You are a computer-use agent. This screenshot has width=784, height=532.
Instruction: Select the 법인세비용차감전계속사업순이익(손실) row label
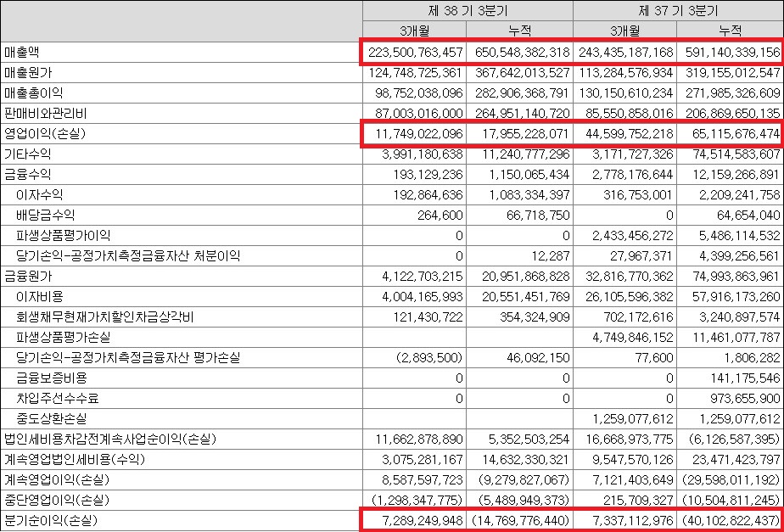point(110,440)
